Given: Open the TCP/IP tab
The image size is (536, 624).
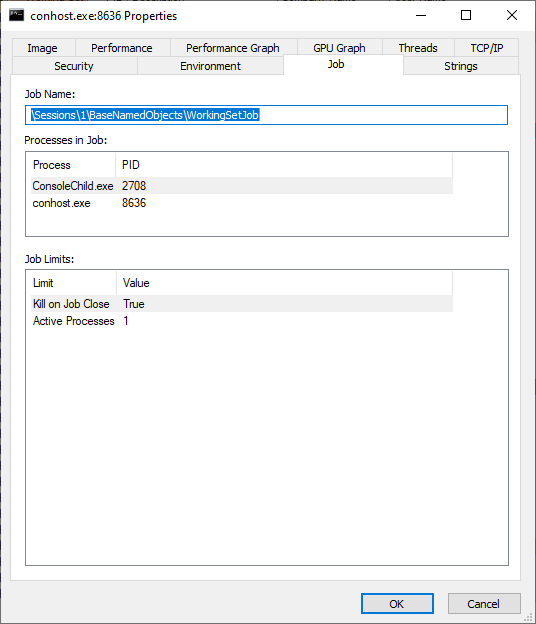Looking at the screenshot, I should [x=486, y=48].
